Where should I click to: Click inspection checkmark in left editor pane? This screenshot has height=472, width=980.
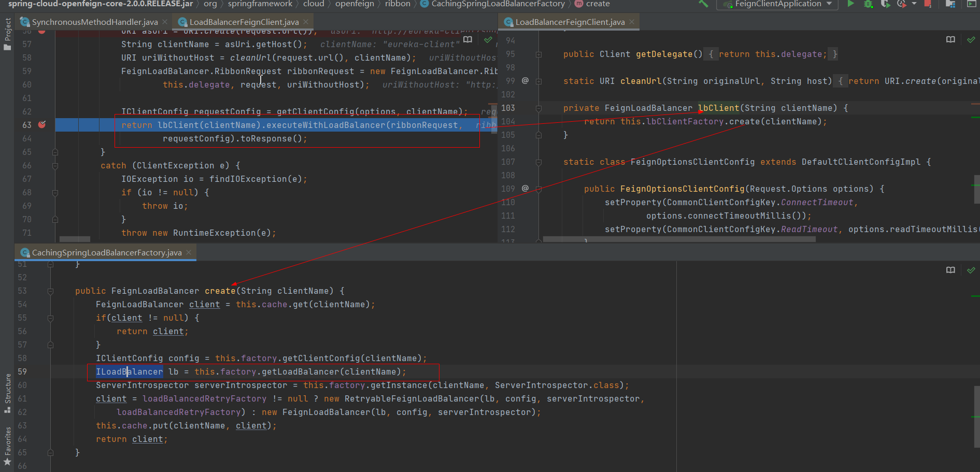coord(488,40)
